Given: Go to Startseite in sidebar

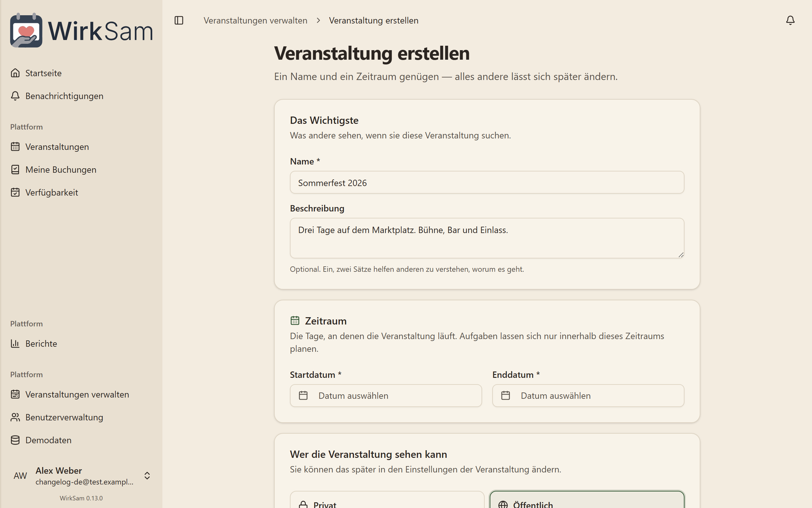Looking at the screenshot, I should (81, 73).
